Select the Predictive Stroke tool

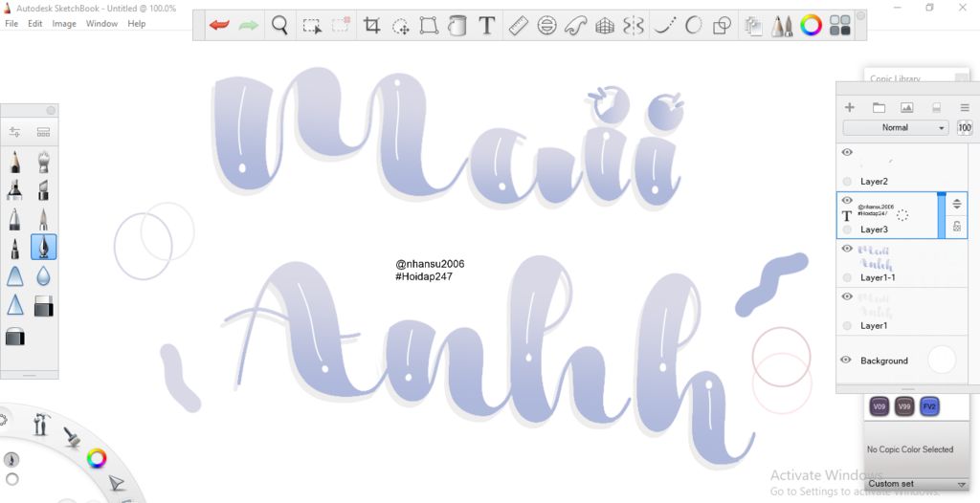(694, 26)
